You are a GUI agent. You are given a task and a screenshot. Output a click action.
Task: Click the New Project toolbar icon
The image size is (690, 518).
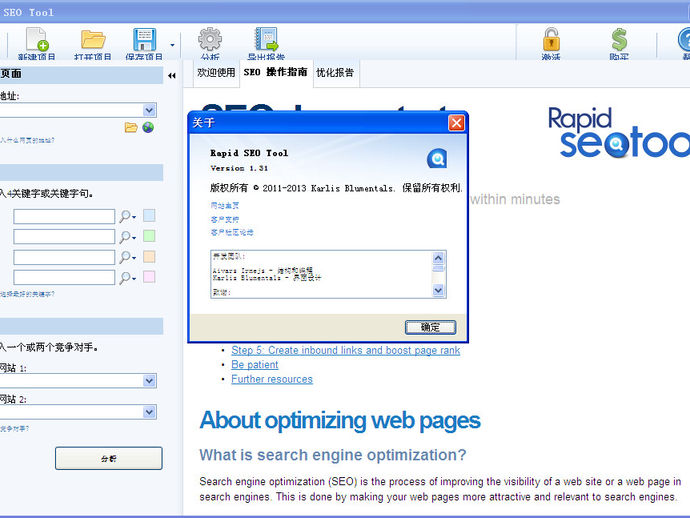[37, 43]
